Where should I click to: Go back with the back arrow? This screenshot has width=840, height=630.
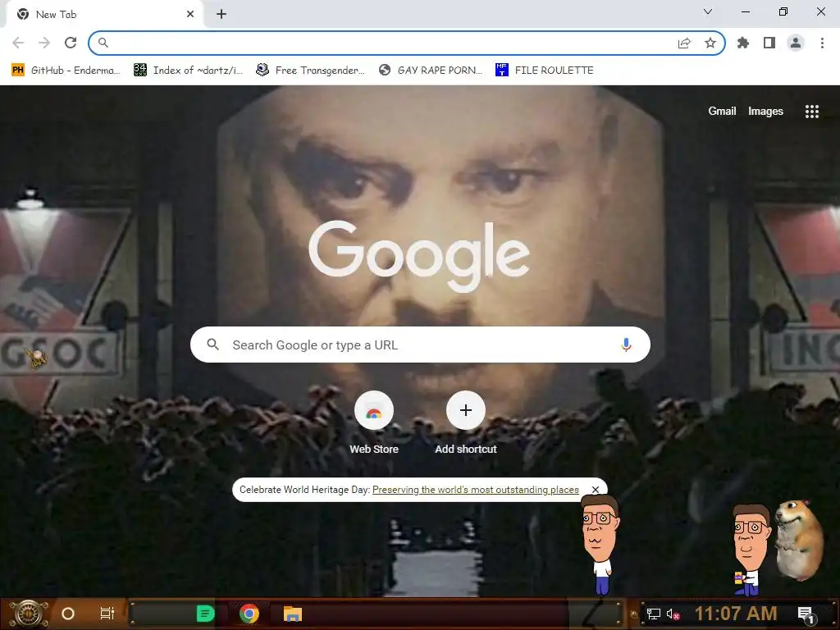click(18, 43)
